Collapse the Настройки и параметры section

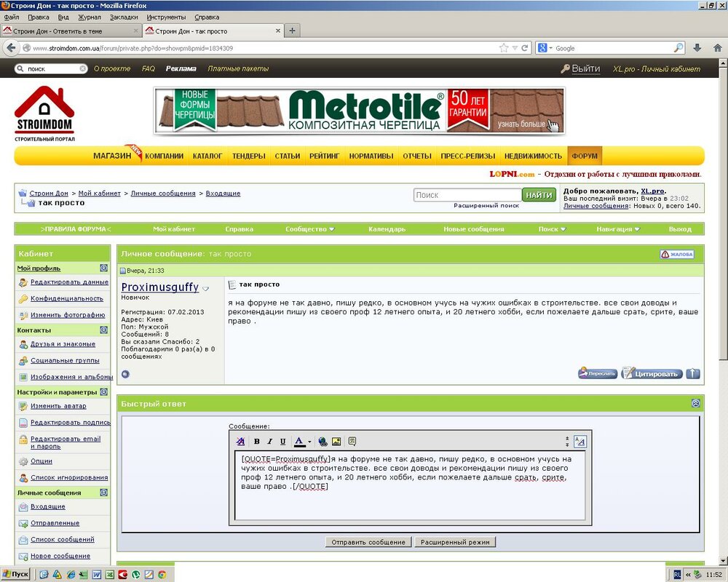click(x=103, y=391)
